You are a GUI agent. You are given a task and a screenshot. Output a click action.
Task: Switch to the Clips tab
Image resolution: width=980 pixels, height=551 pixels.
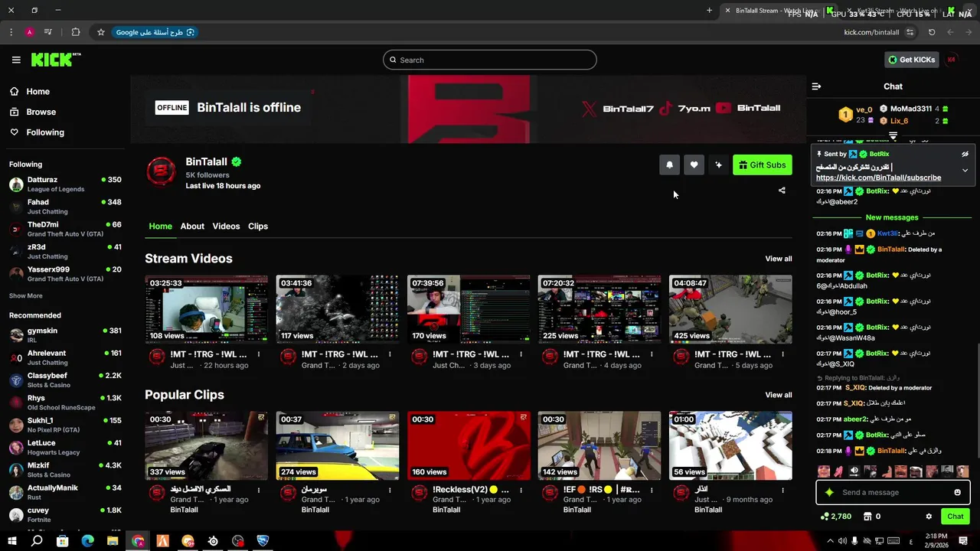pos(258,227)
